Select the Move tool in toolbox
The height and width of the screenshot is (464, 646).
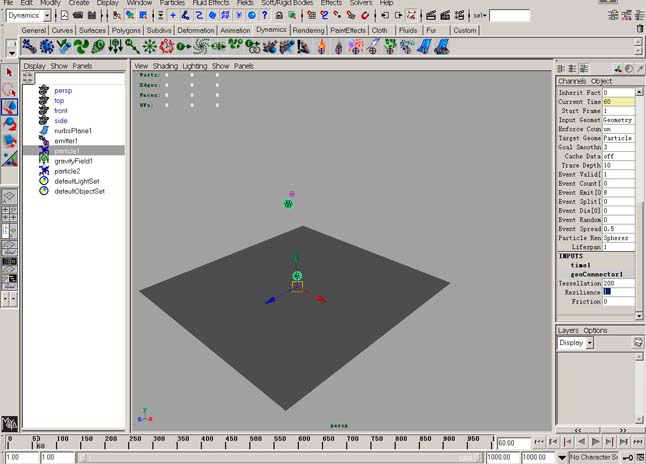pos(9,107)
